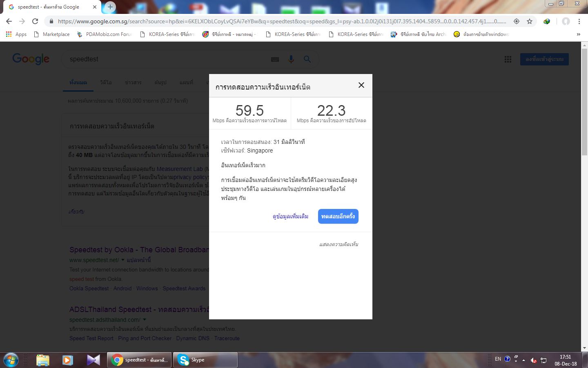Expand the dropdown arrow beside www.speedtest.net
The height and width of the screenshot is (368, 588).
pyautogui.click(x=123, y=260)
